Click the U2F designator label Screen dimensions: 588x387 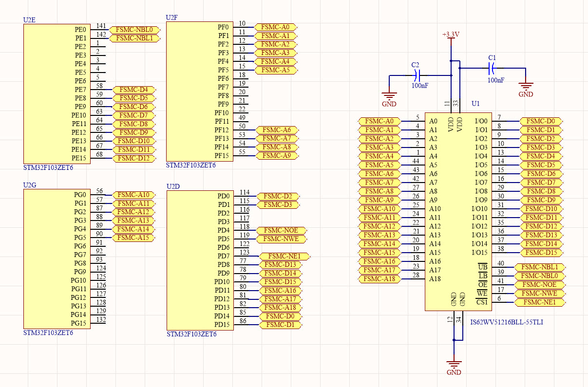172,18
